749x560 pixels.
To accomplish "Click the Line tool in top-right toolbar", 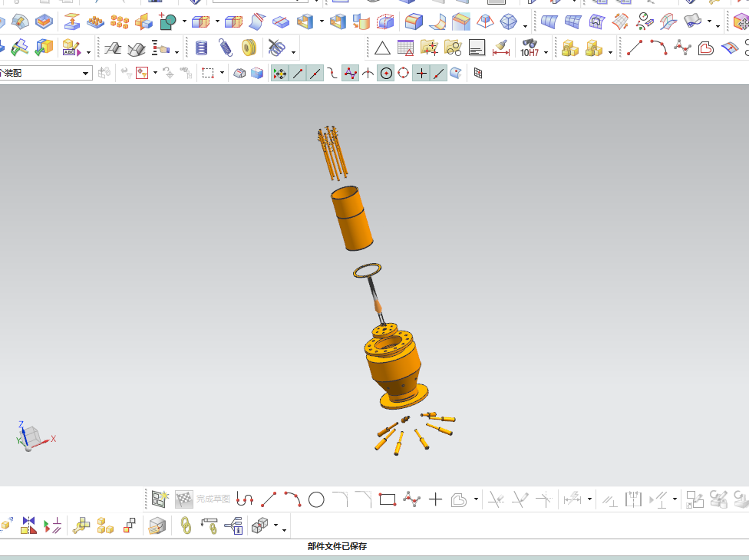I will [635, 48].
